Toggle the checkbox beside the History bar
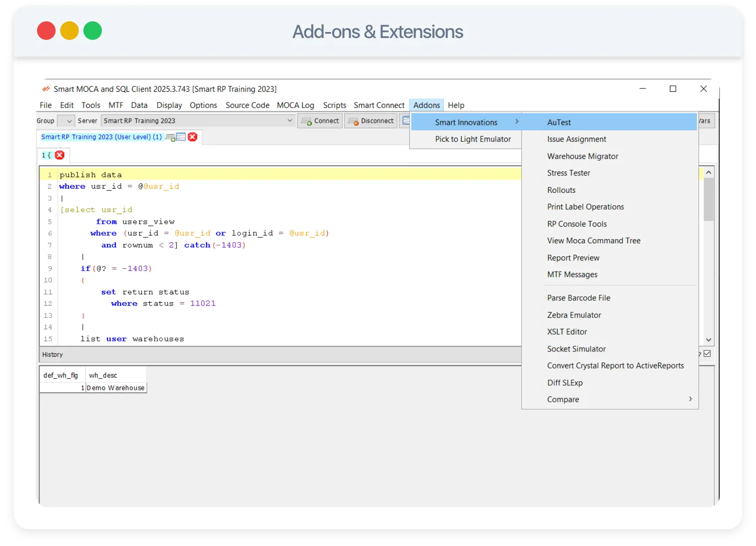This screenshot has height=546, width=756. pyautogui.click(x=707, y=354)
